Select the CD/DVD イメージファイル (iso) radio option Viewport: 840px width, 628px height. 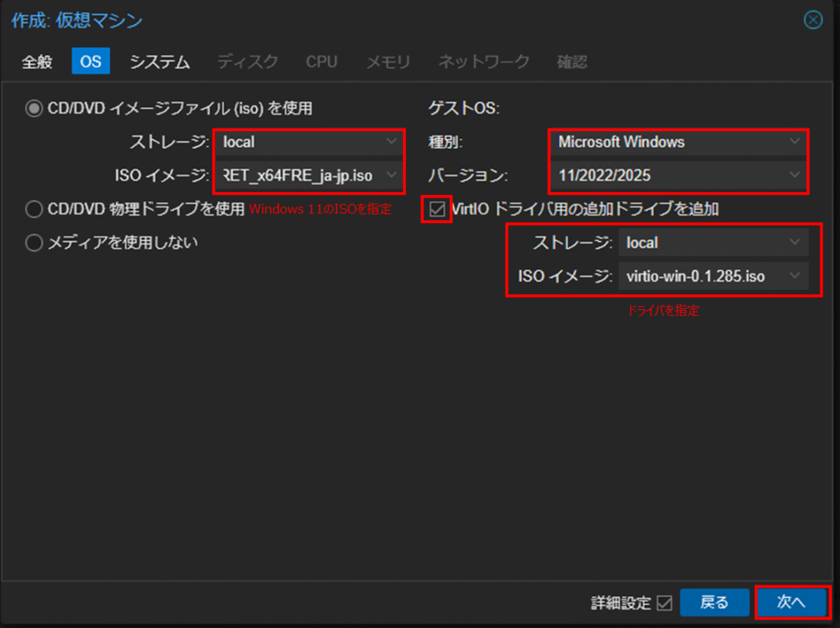point(34,108)
